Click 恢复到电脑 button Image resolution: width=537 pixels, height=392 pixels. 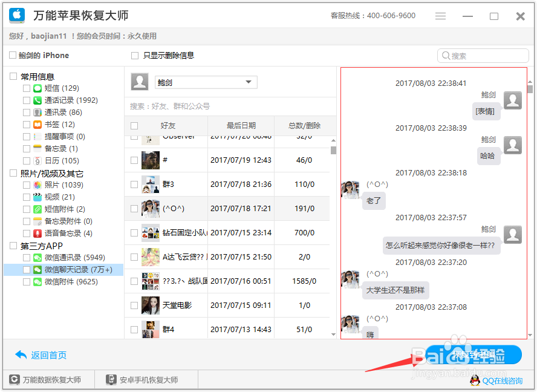(x=474, y=354)
